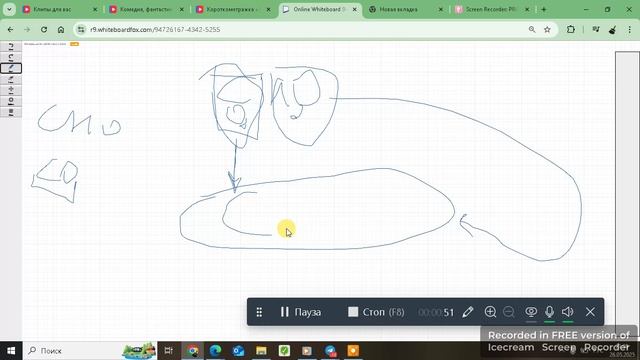Open the Windows Start menu
640x360 pixels.
pyautogui.click(x=11, y=351)
